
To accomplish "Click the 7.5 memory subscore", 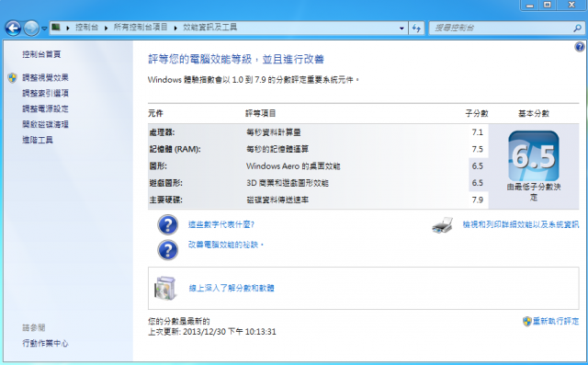I will point(478,149).
